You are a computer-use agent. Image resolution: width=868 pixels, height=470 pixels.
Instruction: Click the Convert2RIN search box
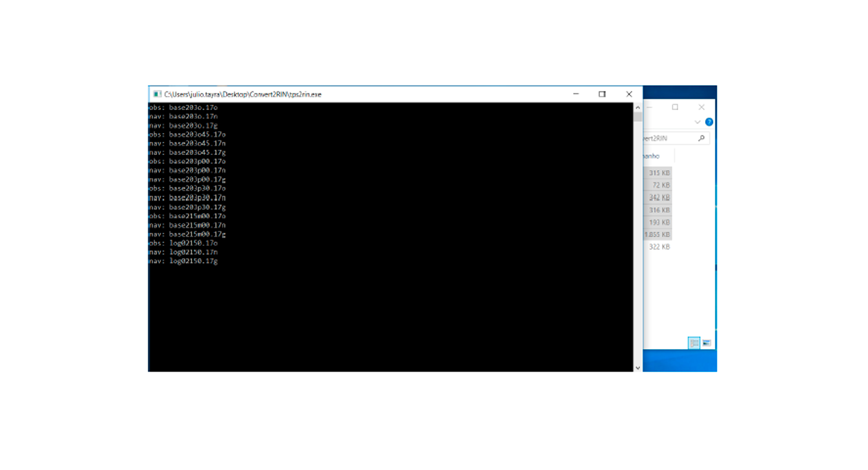(668, 138)
